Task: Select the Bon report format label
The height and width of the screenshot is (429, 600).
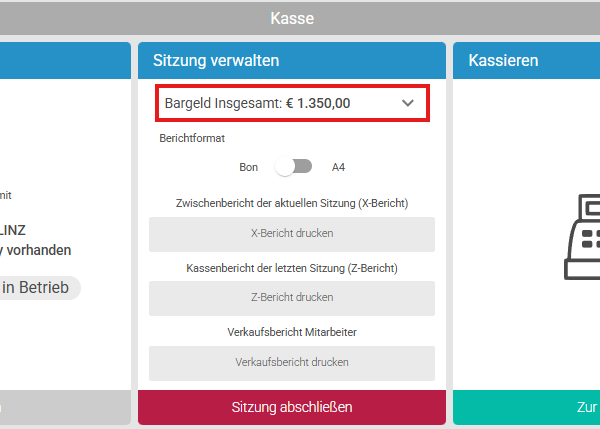Action: pos(249,167)
